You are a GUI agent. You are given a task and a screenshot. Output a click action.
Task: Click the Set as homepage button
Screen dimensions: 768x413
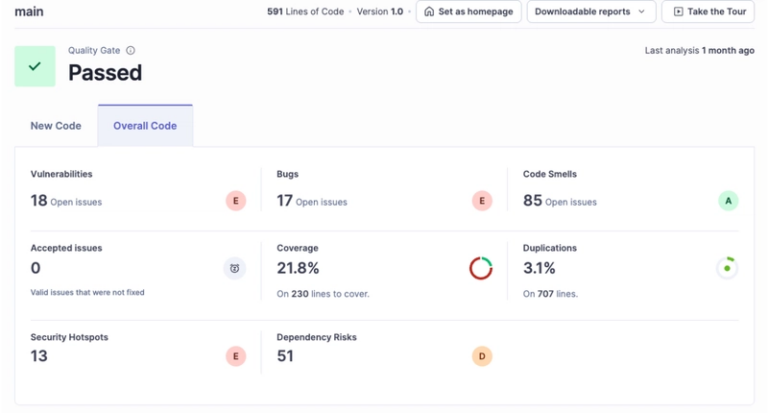[469, 12]
